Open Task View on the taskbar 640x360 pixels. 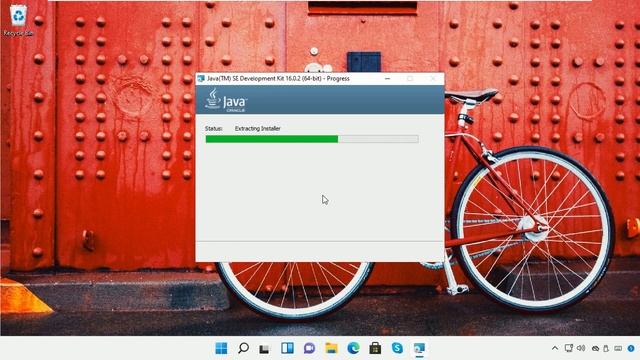click(265, 349)
